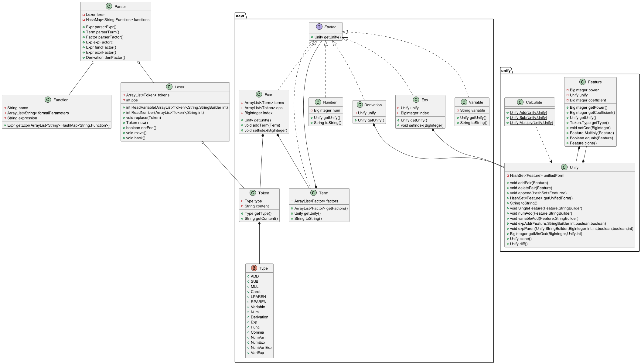641x364 pixels.
Task: Select 'BigInteger num' field in Number
Action: click(327, 111)
